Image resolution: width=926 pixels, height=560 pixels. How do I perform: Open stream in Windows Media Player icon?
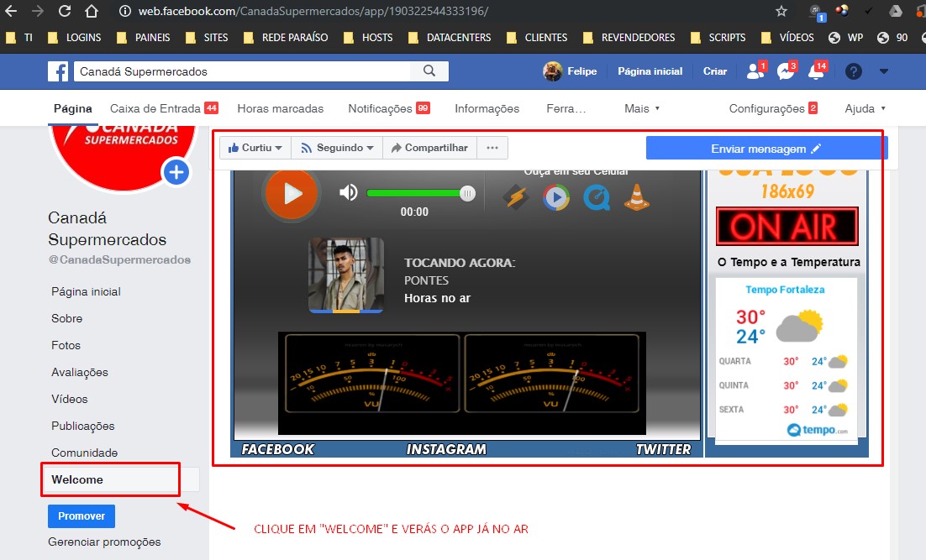pyautogui.click(x=555, y=197)
